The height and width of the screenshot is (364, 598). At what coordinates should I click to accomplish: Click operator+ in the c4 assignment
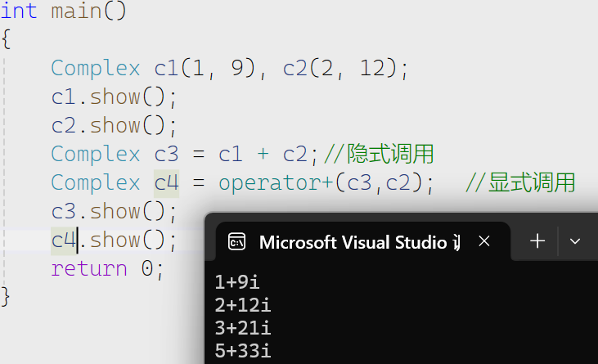click(276, 183)
